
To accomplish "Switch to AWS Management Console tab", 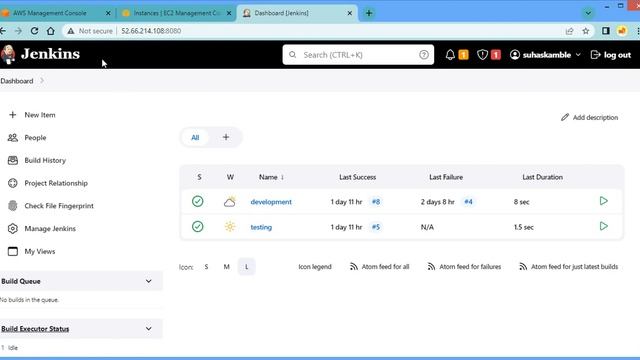I will [x=50, y=13].
